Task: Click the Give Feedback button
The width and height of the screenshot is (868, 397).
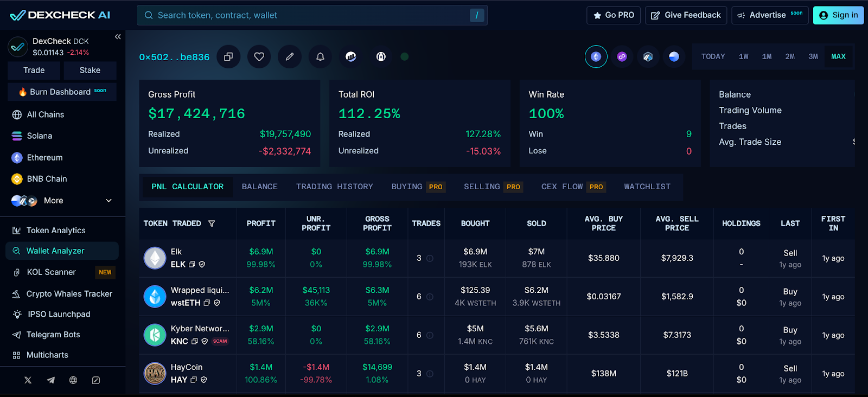Action: click(x=686, y=15)
